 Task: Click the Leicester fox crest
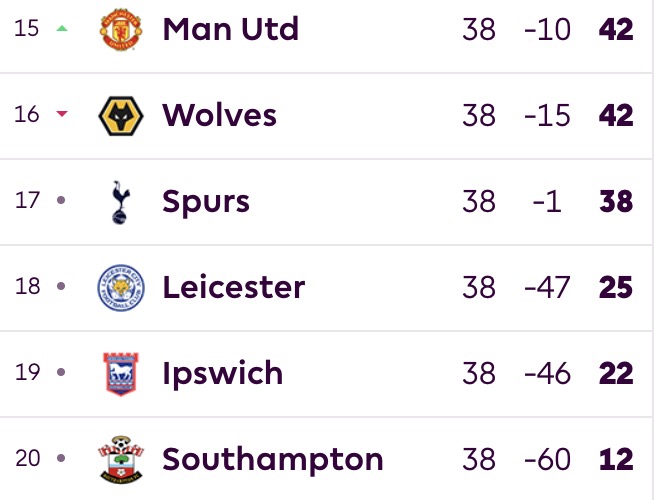coord(120,288)
